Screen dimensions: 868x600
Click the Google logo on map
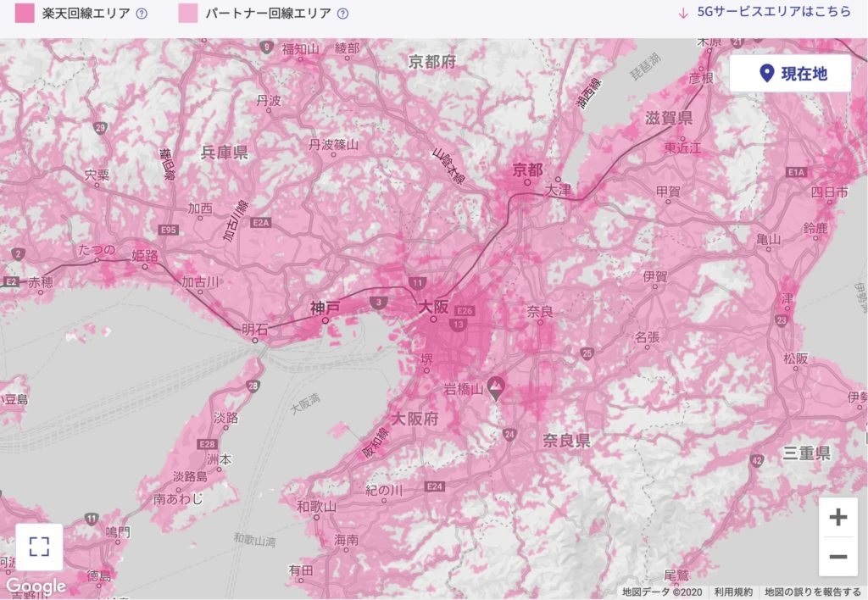click(x=36, y=586)
